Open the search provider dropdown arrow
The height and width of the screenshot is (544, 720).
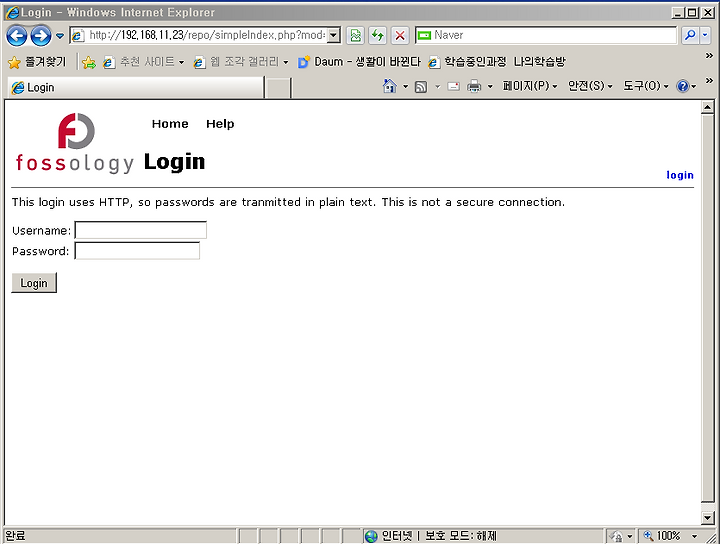pos(705,35)
